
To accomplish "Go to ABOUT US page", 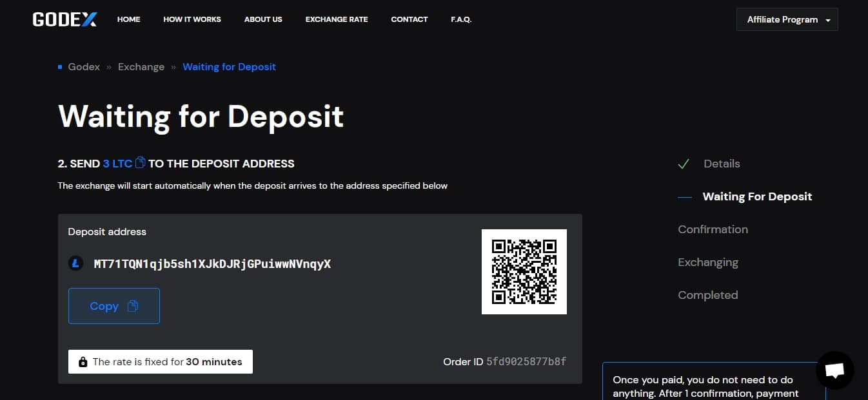I will pos(263,19).
